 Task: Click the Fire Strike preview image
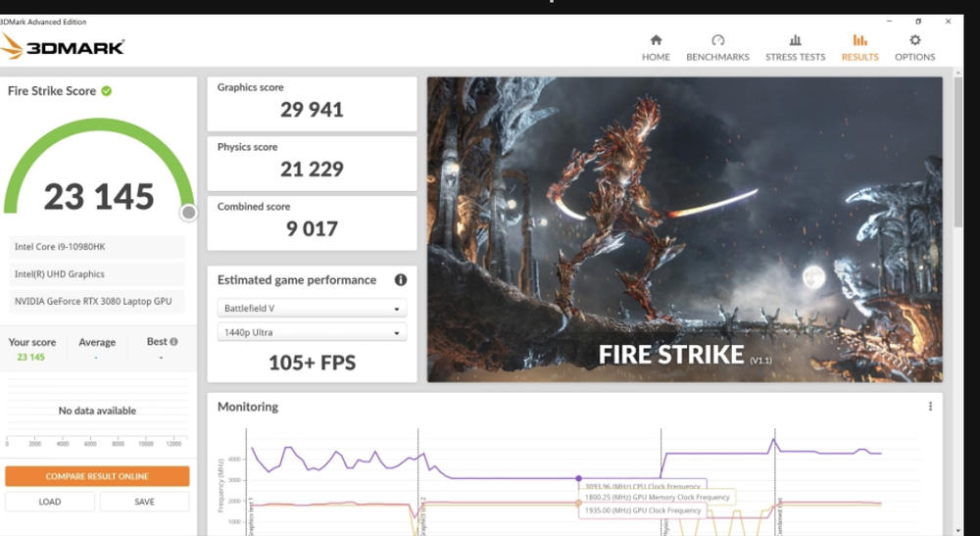pos(684,229)
